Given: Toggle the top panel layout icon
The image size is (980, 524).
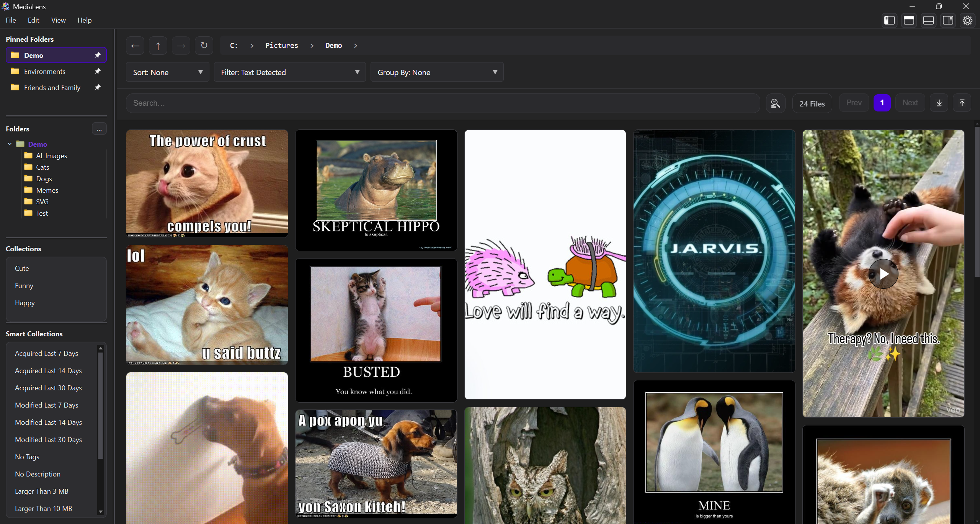Looking at the screenshot, I should click(x=909, y=20).
